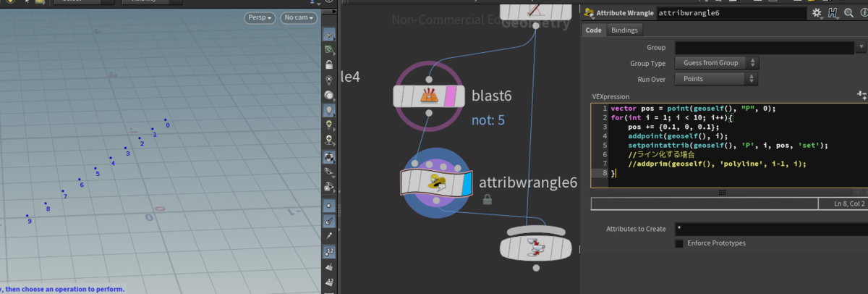
Task: Open the Group field dropdown arrow
Action: pyautogui.click(x=861, y=48)
